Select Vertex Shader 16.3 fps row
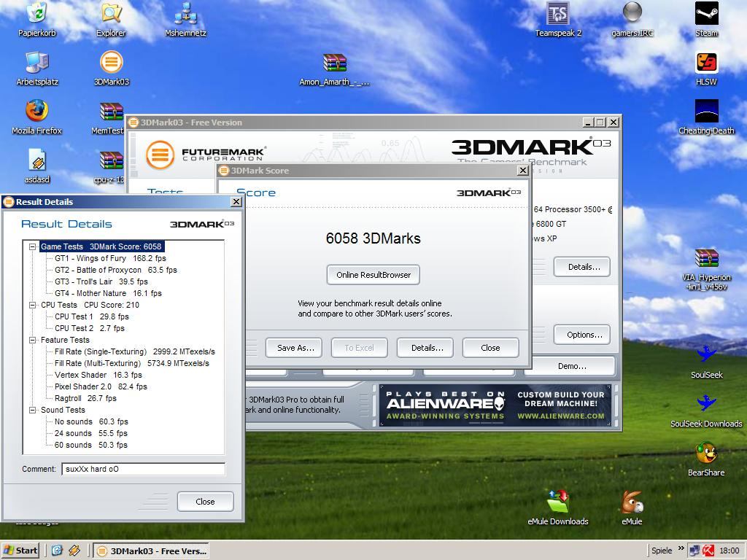The height and width of the screenshot is (560, 747). (98, 376)
